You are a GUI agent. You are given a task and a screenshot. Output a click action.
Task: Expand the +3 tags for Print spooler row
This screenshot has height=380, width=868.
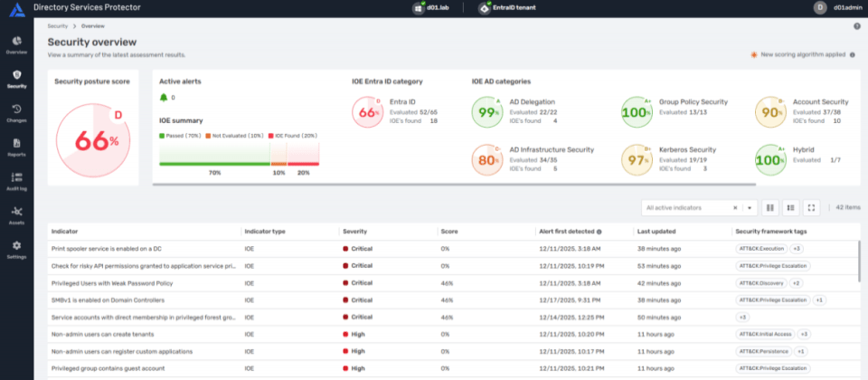[797, 248]
